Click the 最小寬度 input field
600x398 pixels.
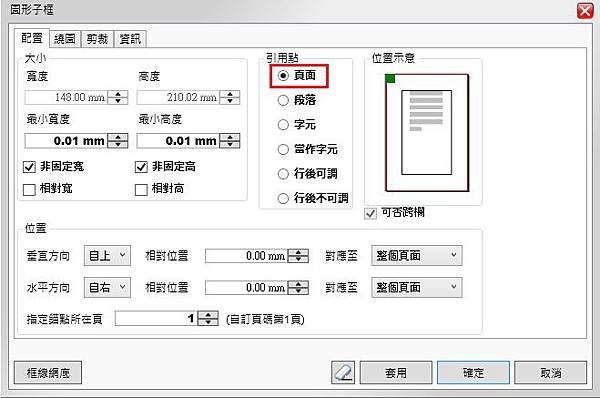pyautogui.click(x=66, y=141)
